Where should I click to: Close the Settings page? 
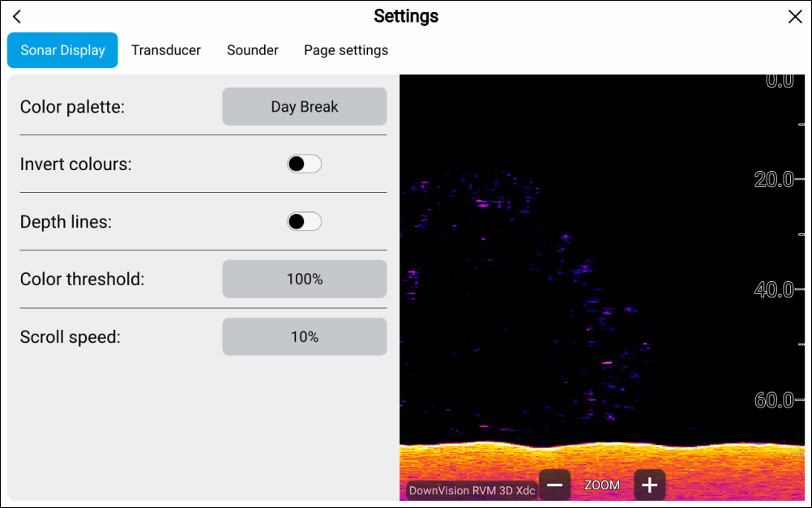pyautogui.click(x=795, y=17)
